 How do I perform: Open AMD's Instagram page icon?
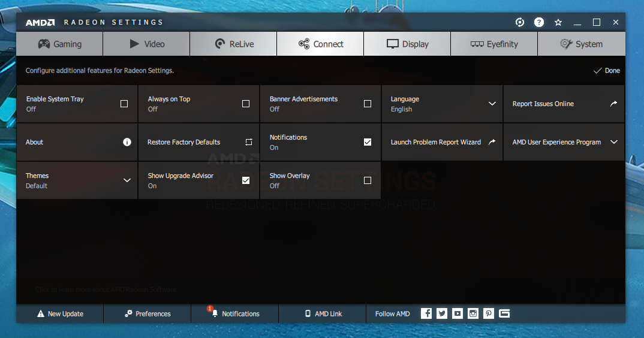pyautogui.click(x=473, y=313)
